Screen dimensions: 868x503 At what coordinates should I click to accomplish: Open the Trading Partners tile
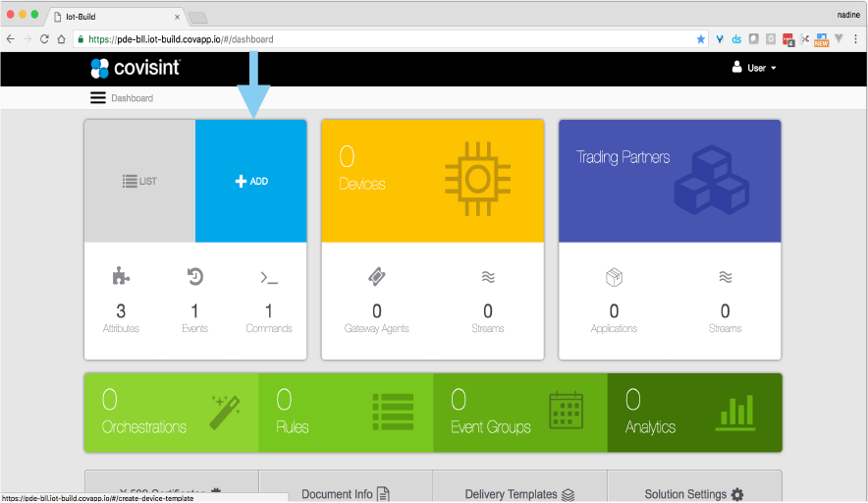tap(669, 182)
